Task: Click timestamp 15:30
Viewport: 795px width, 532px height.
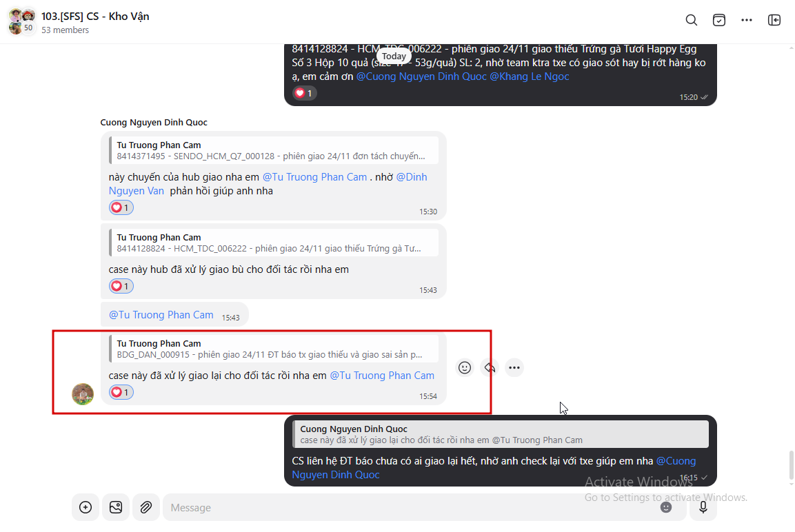Action: coord(428,212)
